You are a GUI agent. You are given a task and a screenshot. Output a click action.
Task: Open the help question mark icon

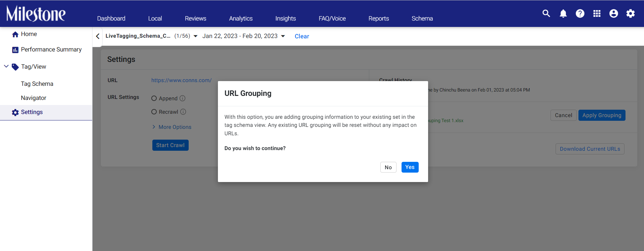tap(580, 13)
